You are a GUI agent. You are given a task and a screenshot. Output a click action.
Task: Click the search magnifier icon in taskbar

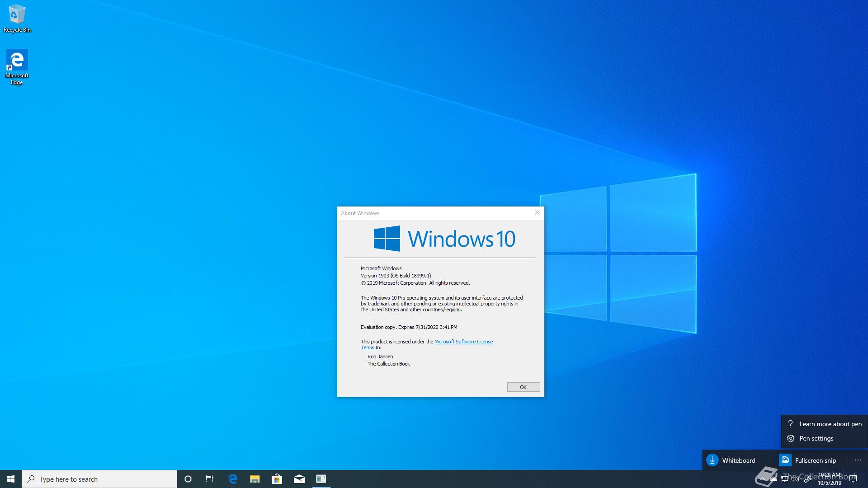31,479
